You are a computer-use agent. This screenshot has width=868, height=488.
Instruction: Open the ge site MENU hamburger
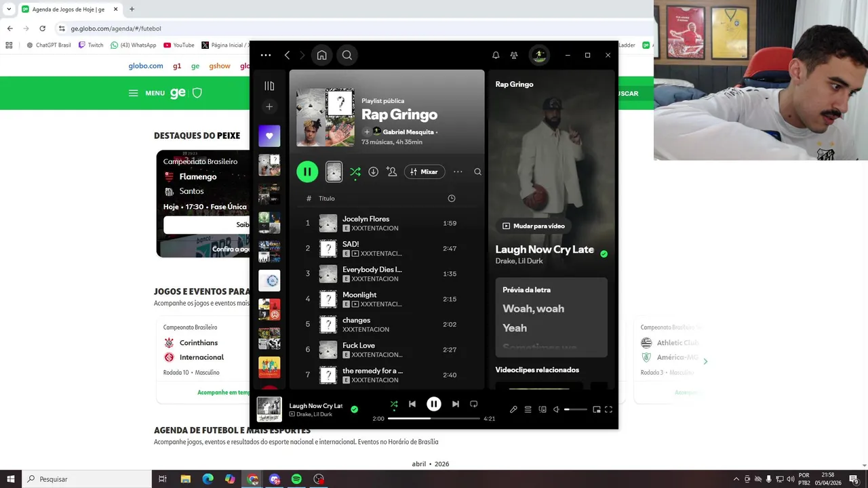click(x=146, y=94)
